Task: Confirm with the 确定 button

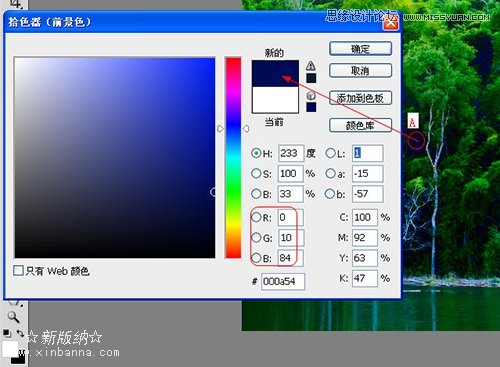Action: coord(360,49)
